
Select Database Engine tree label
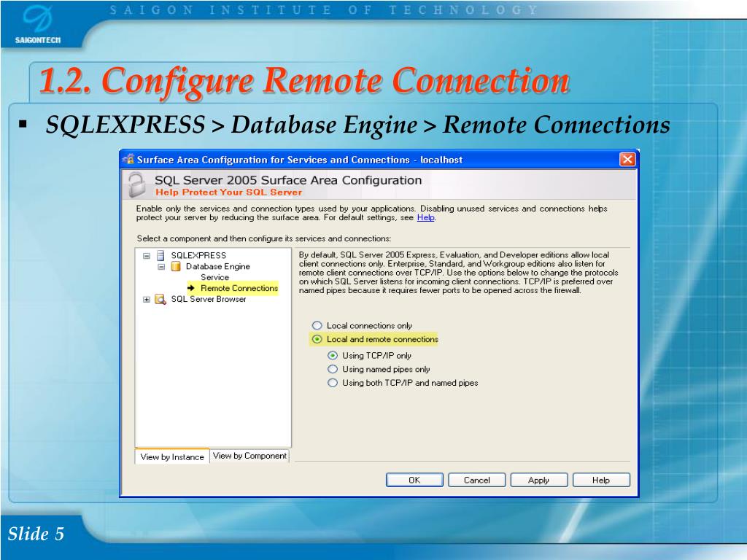(217, 266)
